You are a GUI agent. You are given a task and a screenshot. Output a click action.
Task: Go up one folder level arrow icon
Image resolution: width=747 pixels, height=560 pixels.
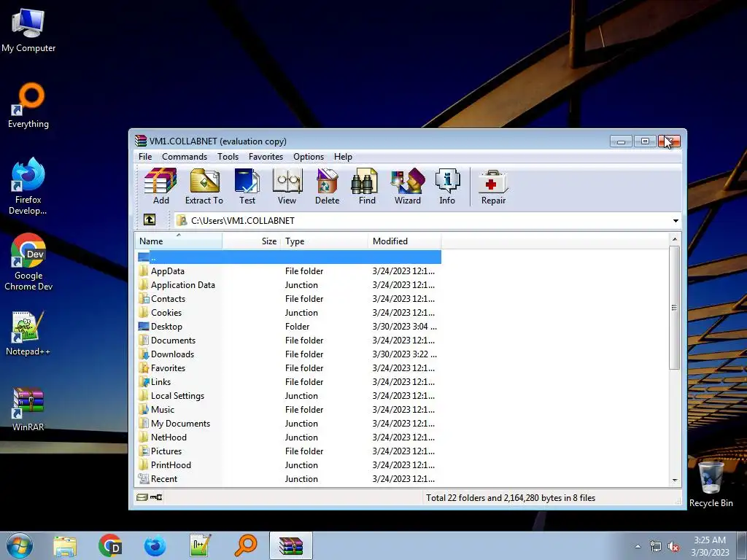[150, 220]
